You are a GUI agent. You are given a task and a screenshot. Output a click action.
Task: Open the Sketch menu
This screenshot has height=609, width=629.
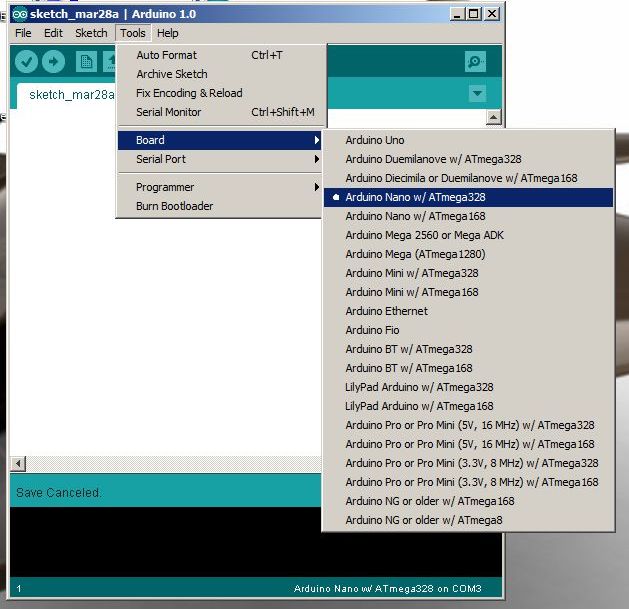tap(91, 33)
